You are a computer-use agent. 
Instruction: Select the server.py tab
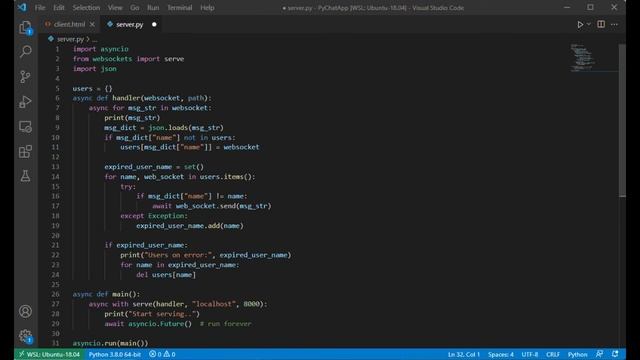129,24
